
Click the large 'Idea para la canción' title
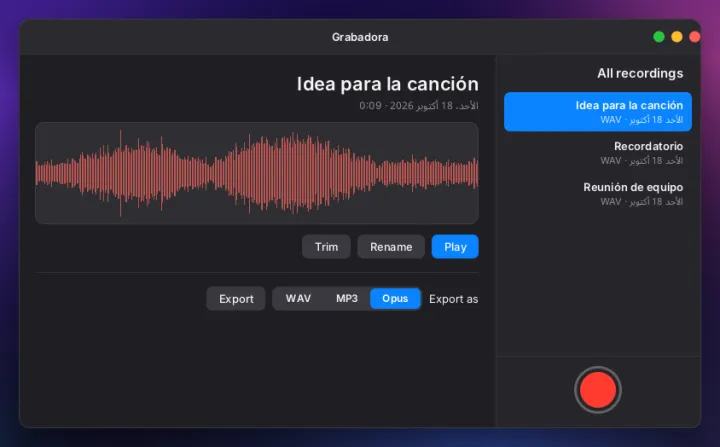[387, 84]
